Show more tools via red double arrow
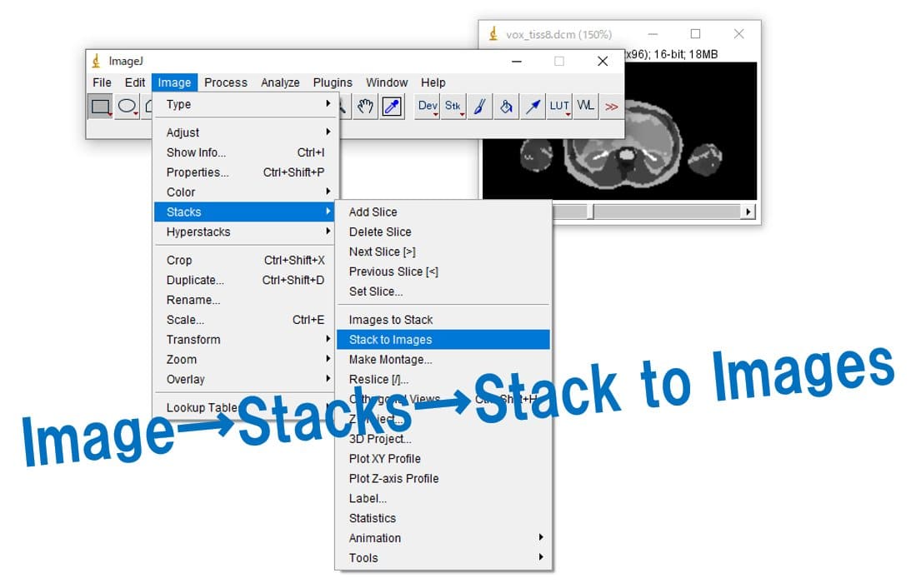The image size is (916, 588). (611, 107)
